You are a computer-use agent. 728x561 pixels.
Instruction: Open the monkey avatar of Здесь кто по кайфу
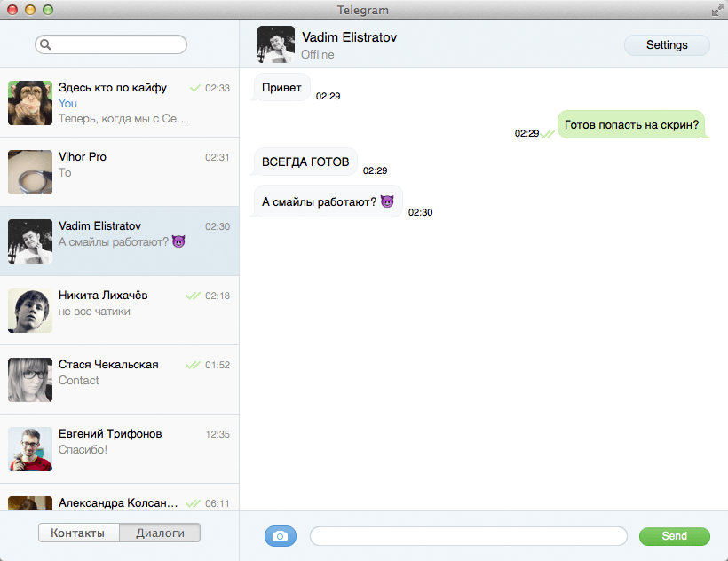click(30, 103)
